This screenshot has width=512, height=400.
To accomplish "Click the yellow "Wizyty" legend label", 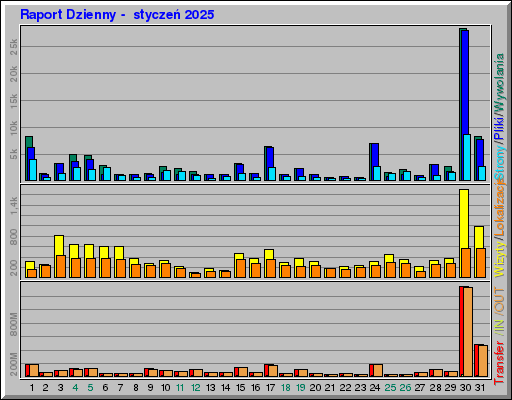I will [500, 260].
